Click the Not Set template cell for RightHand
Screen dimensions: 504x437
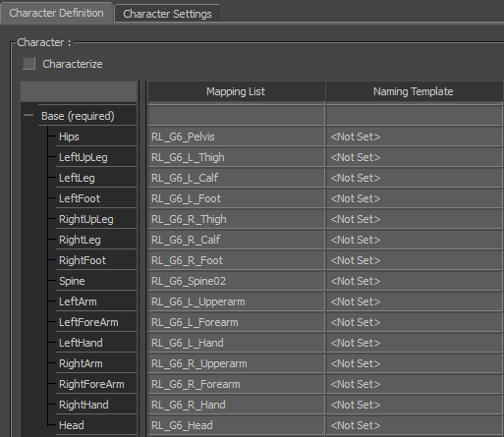pos(415,405)
